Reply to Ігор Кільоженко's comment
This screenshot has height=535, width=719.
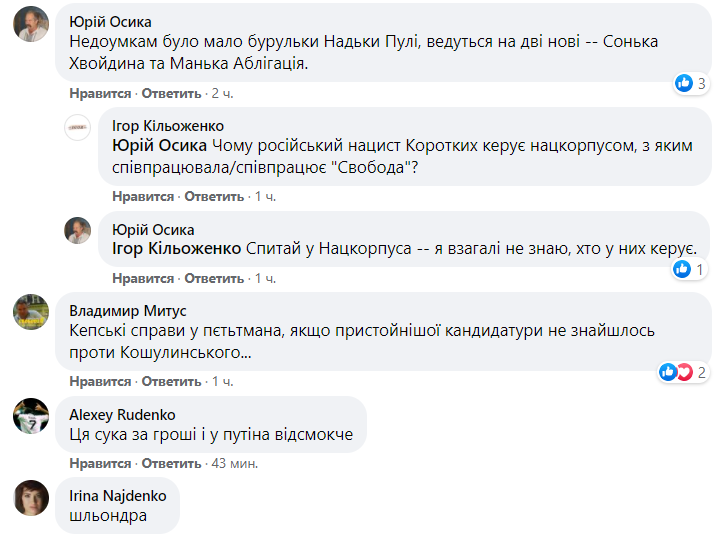pos(216,197)
